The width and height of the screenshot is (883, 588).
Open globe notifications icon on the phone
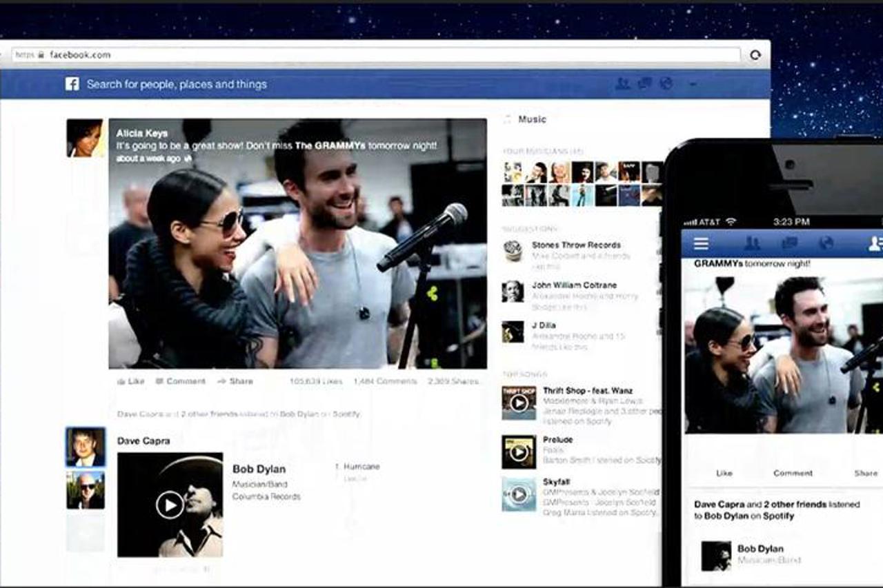click(x=826, y=243)
